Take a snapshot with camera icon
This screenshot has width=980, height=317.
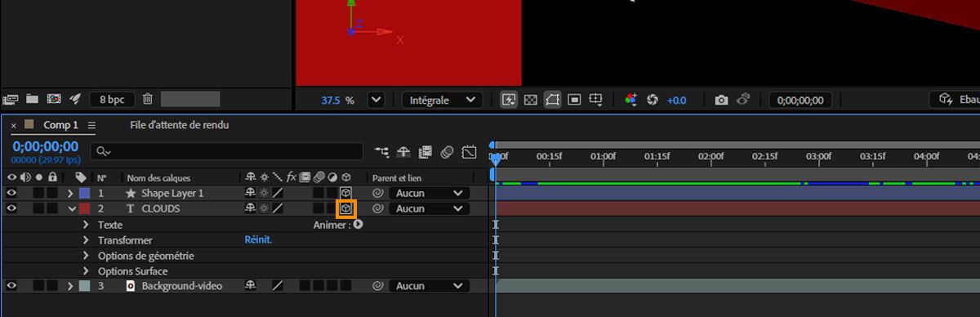[721, 100]
